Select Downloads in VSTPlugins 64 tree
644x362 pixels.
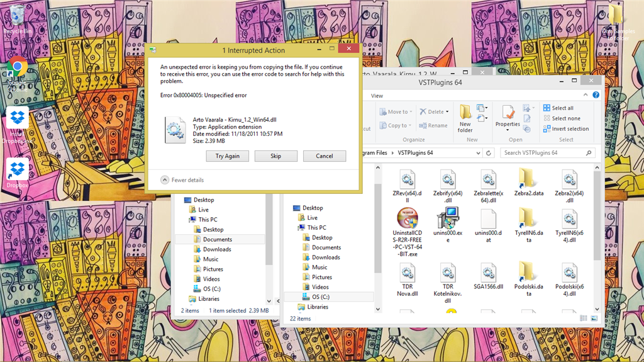(321, 257)
